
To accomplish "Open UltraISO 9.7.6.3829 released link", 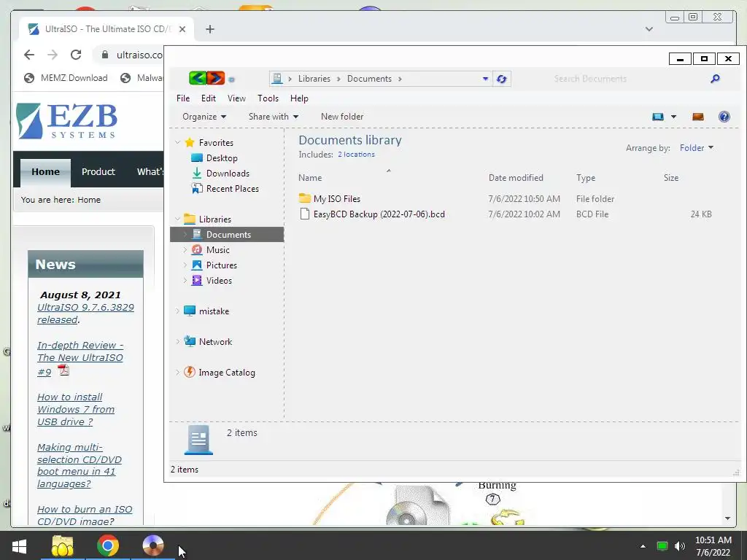I will tap(85, 314).
